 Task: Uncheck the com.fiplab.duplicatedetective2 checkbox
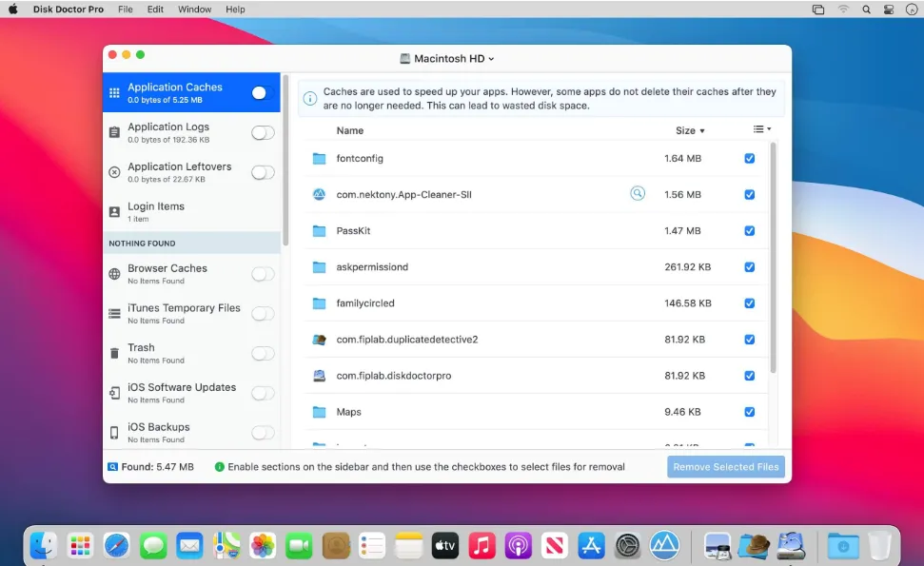[750, 340]
